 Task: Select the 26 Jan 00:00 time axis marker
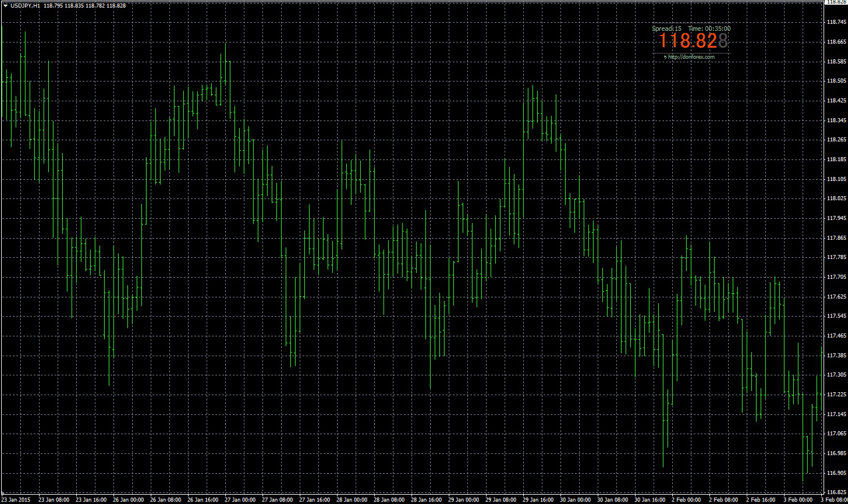pyautogui.click(x=129, y=499)
